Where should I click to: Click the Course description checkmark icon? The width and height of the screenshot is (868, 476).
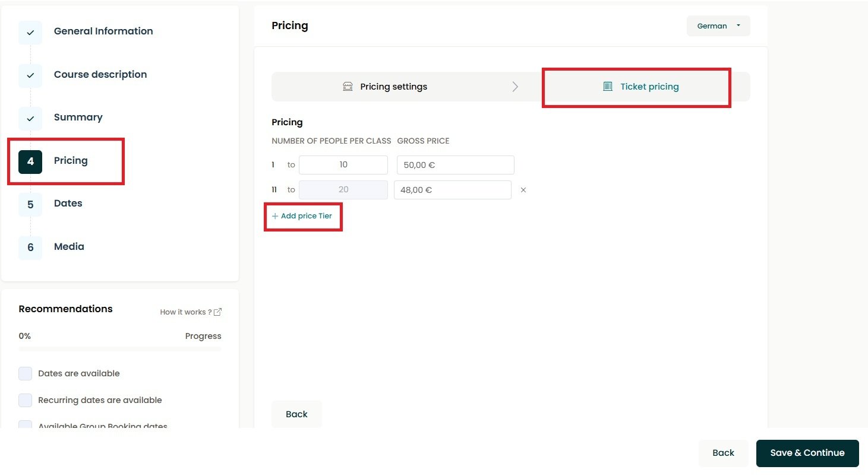click(30, 76)
